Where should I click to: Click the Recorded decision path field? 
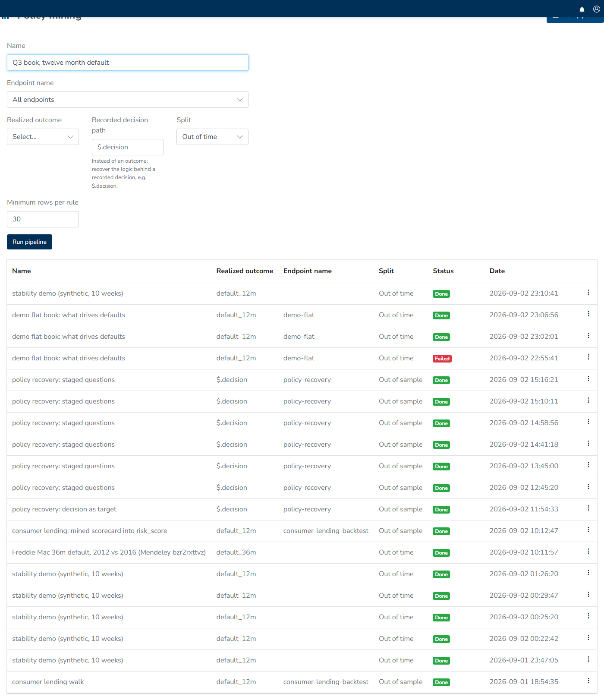128,147
